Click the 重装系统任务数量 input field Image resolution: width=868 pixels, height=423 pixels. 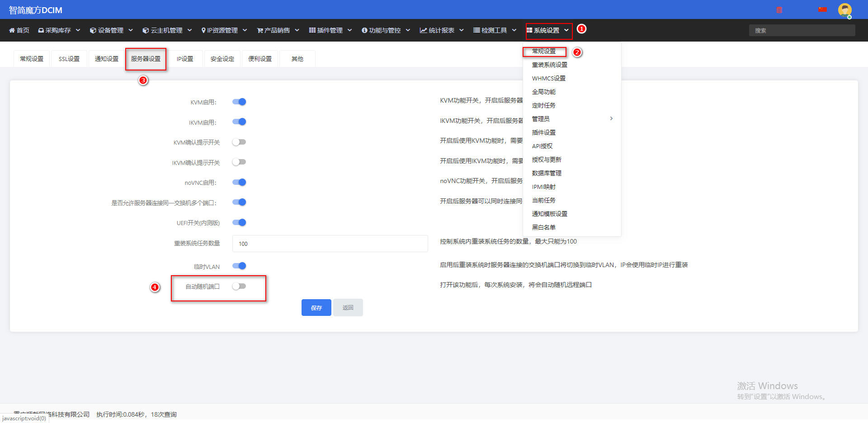coord(330,244)
